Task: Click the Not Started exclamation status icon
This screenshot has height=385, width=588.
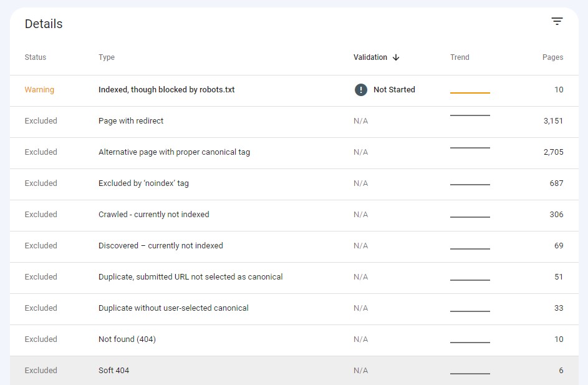Action: coord(360,89)
